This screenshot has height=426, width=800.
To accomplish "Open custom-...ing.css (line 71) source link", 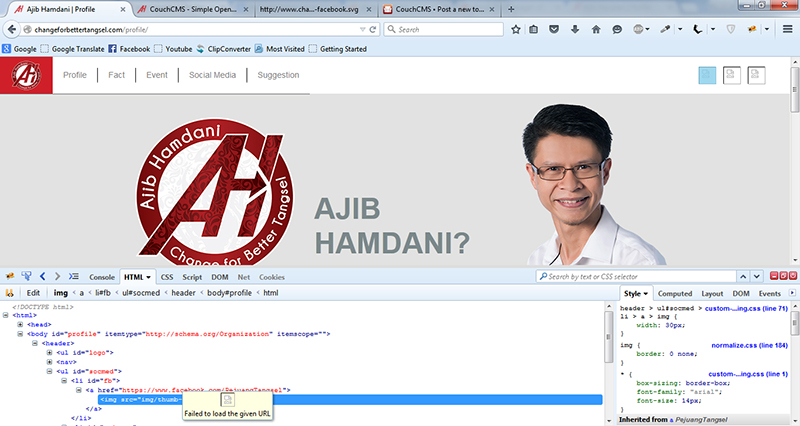I will pyautogui.click(x=746, y=308).
